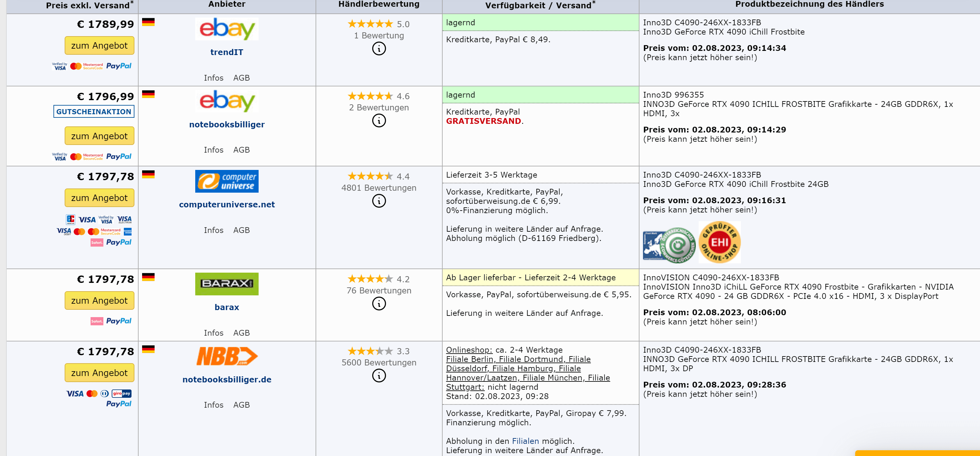Click info icon under barax rating
The image size is (980, 456).
(379, 303)
